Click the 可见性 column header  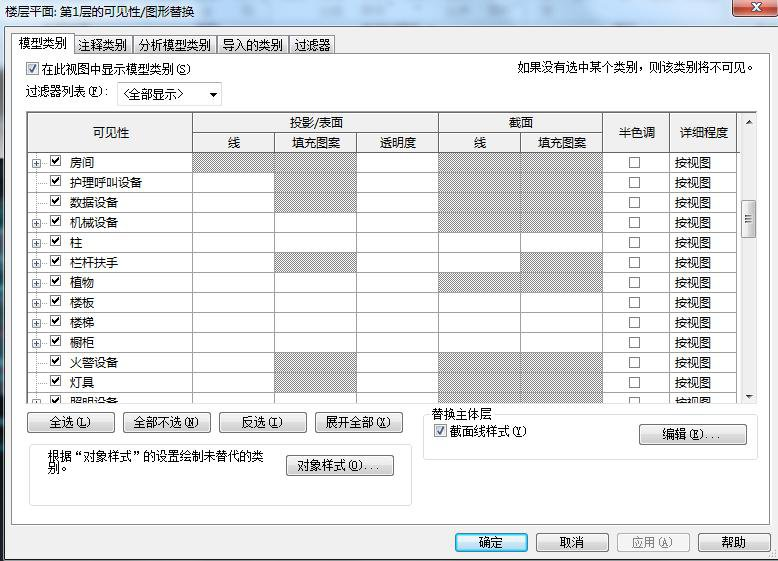tap(110, 132)
